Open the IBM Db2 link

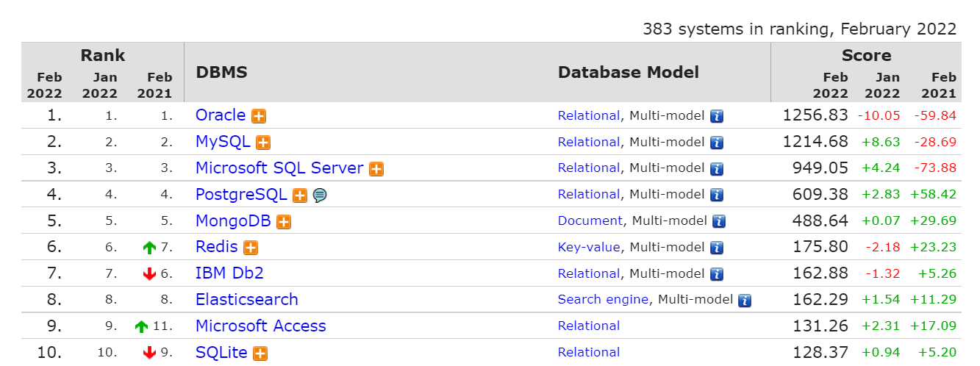tap(229, 273)
